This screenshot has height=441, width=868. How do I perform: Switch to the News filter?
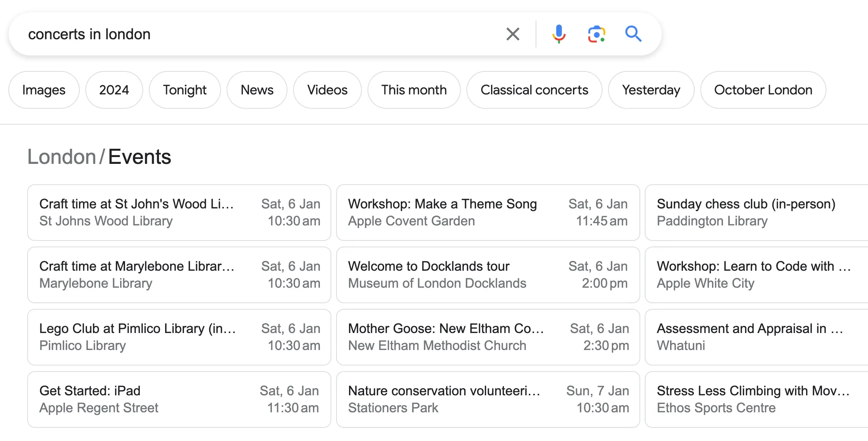257,90
